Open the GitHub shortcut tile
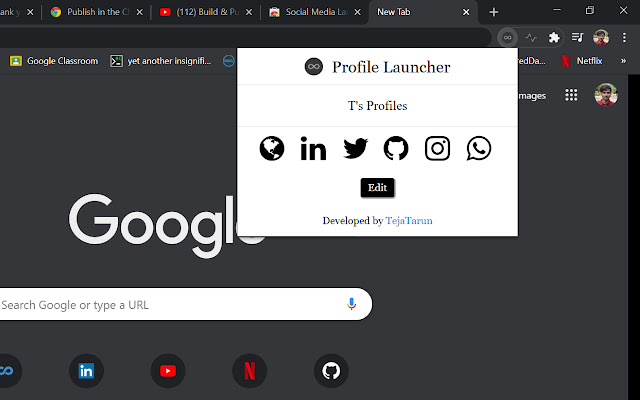Image resolution: width=640 pixels, height=400 pixels. pos(331,371)
